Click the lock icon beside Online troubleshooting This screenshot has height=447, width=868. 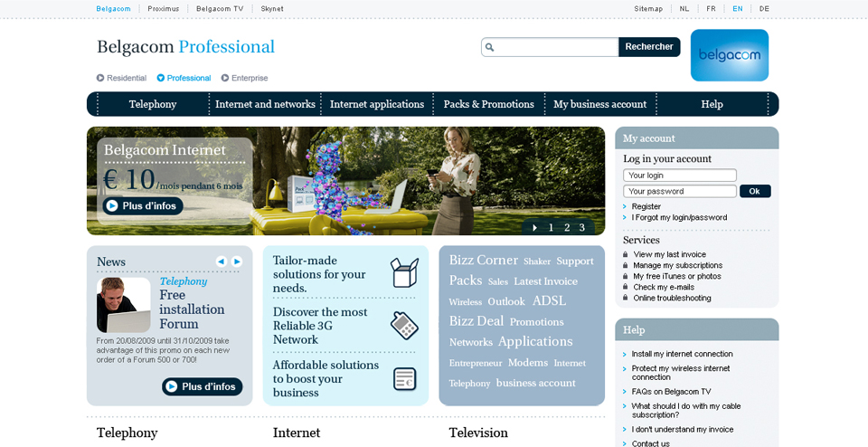[x=626, y=298]
